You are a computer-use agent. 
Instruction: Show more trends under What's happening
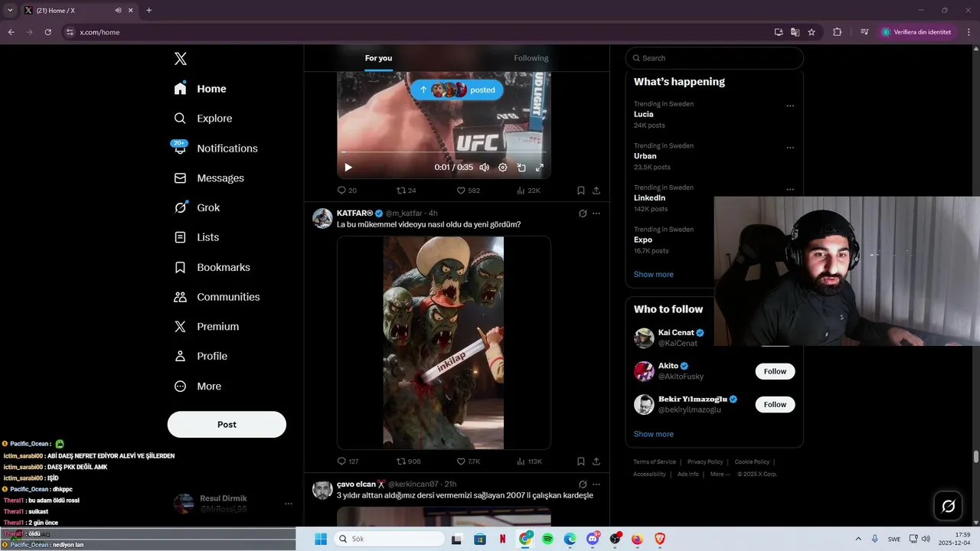(654, 274)
